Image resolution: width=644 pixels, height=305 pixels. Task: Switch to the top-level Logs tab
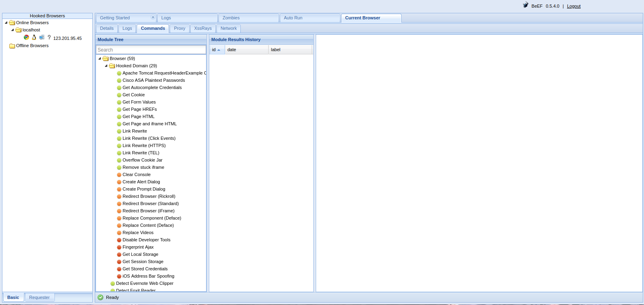tap(188, 18)
